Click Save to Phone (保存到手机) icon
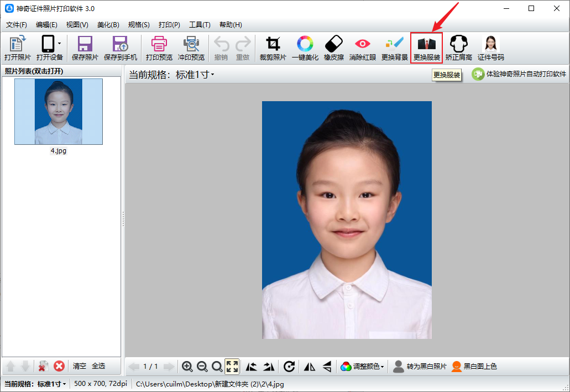 (120, 48)
